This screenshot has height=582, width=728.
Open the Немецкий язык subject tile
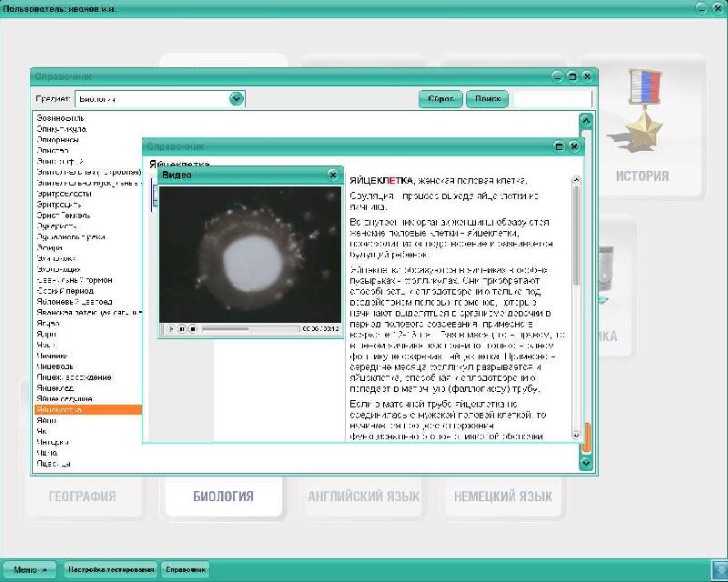point(503,497)
